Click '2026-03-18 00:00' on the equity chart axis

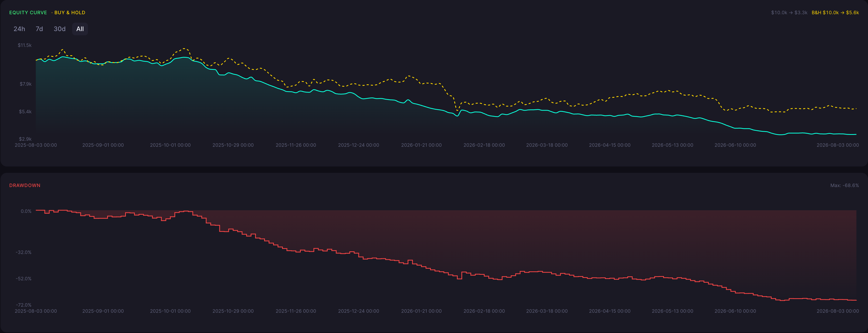point(547,145)
